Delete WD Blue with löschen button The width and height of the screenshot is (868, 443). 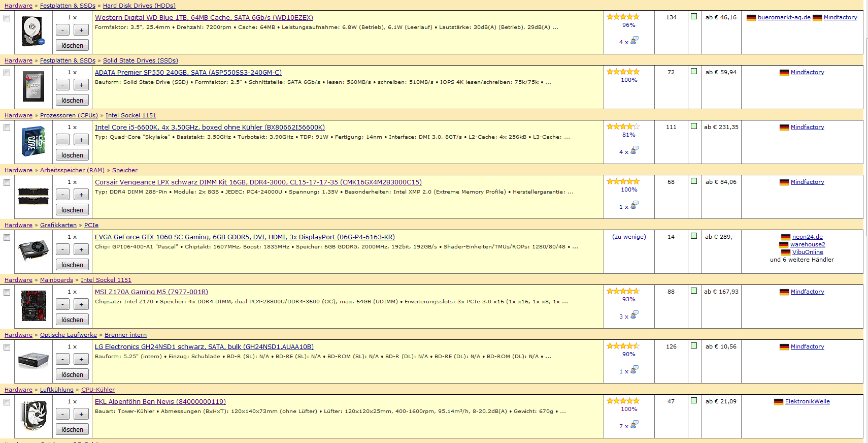pyautogui.click(x=72, y=45)
